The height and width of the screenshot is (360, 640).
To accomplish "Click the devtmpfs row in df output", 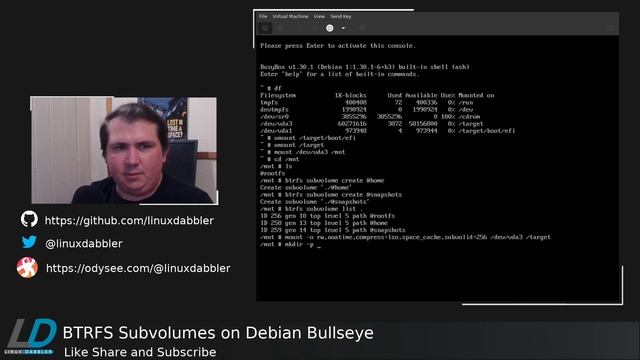I will pyautogui.click(x=367, y=109).
